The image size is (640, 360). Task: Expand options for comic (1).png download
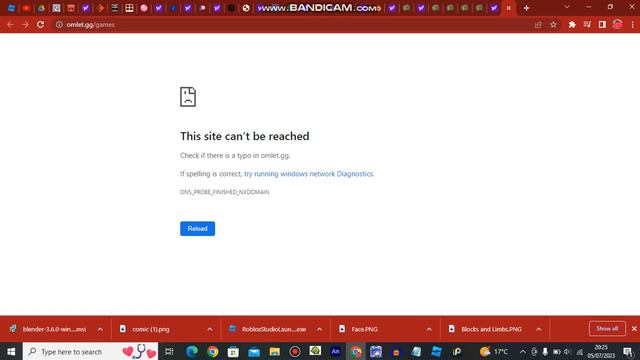tap(209, 329)
